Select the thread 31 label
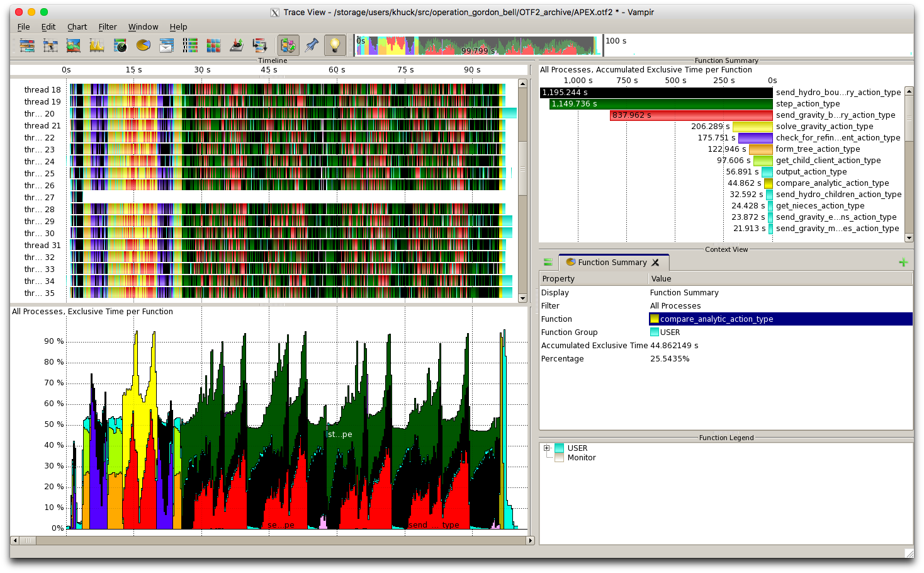 [43, 246]
